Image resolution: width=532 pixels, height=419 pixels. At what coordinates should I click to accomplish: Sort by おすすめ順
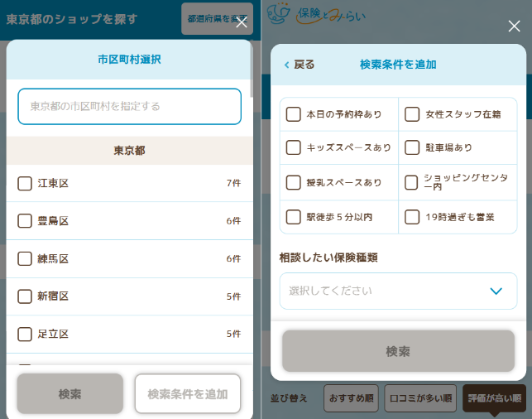pos(351,398)
